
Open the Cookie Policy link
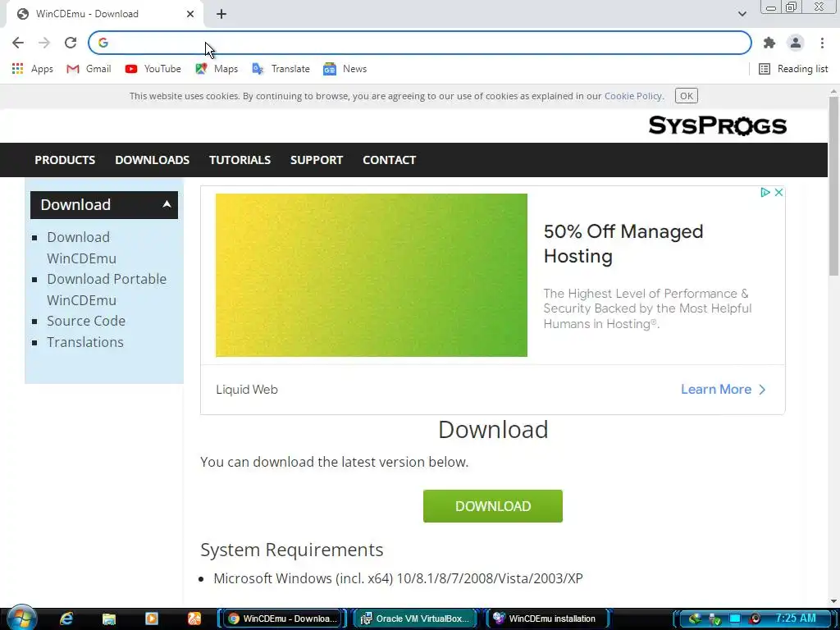click(x=633, y=96)
